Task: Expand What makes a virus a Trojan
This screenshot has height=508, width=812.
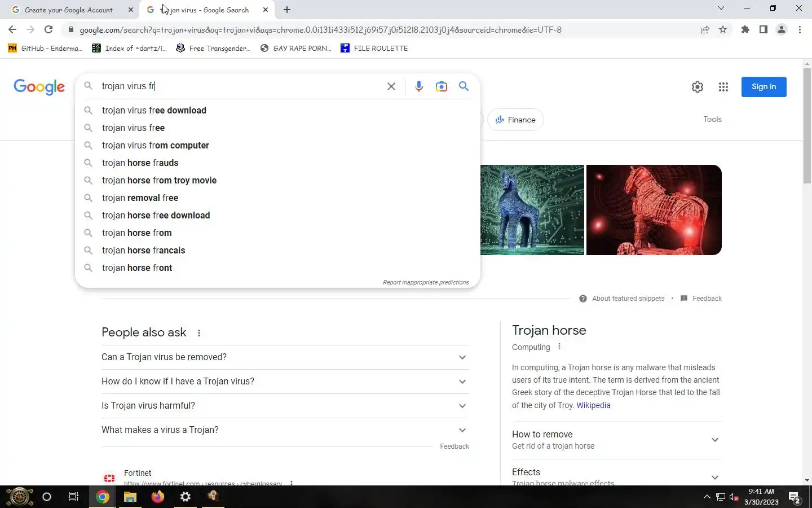Action: click(285, 430)
